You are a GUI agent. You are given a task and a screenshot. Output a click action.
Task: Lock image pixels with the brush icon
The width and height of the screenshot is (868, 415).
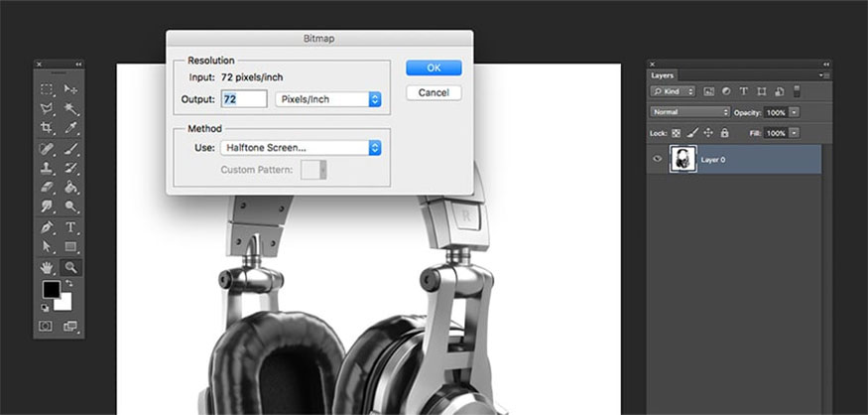692,133
